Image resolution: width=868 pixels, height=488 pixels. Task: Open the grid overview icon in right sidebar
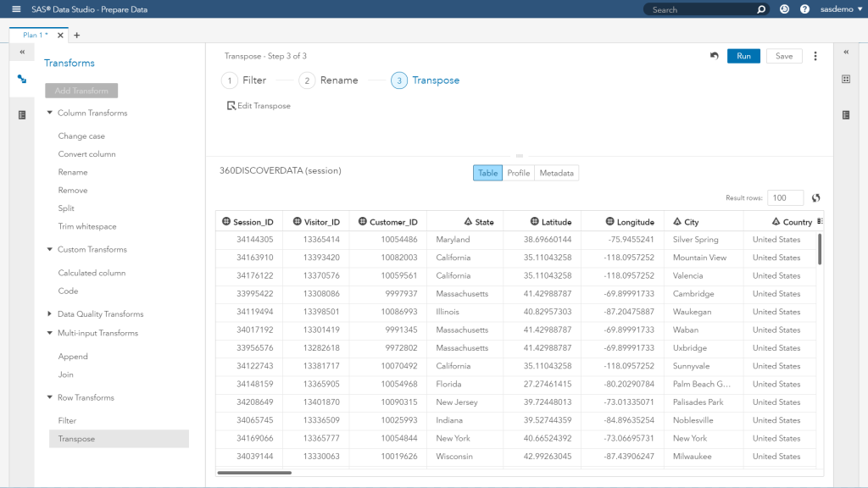(x=845, y=78)
